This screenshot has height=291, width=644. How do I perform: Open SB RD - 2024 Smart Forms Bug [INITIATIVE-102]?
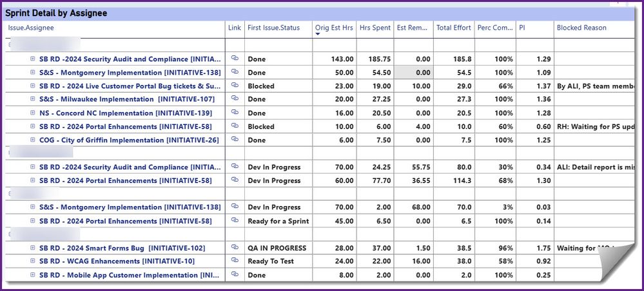[x=122, y=248]
